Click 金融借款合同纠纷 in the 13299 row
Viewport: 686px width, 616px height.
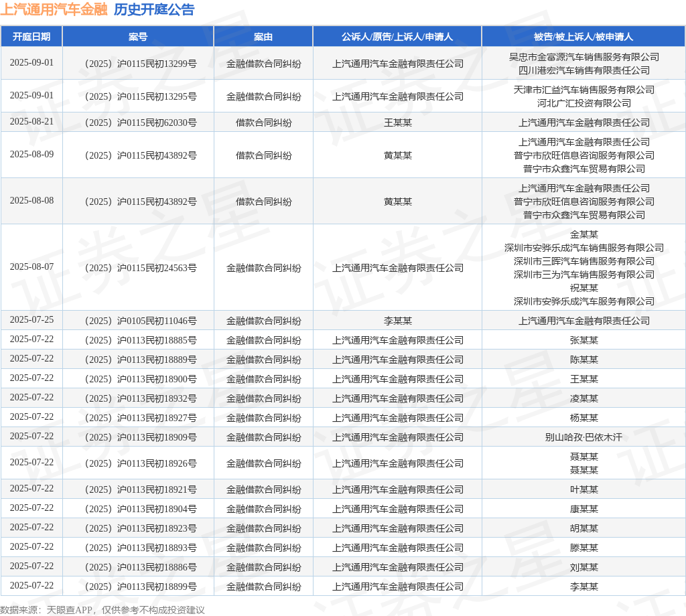tap(264, 64)
